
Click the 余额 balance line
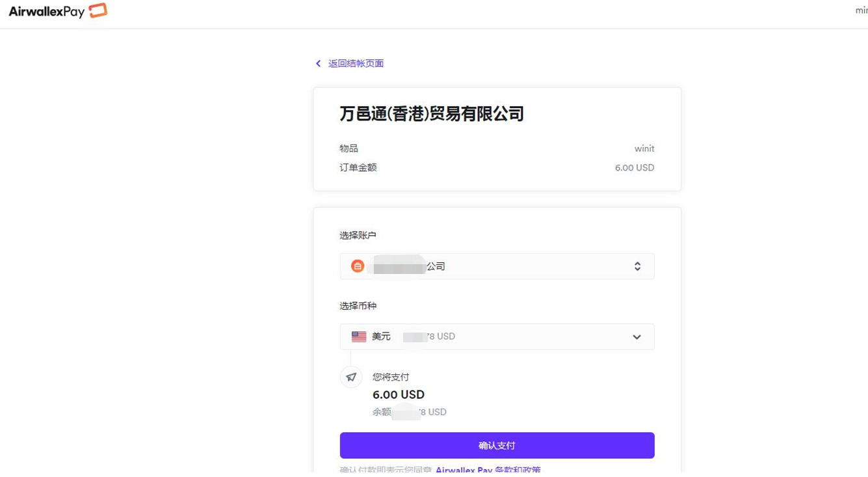tap(410, 412)
